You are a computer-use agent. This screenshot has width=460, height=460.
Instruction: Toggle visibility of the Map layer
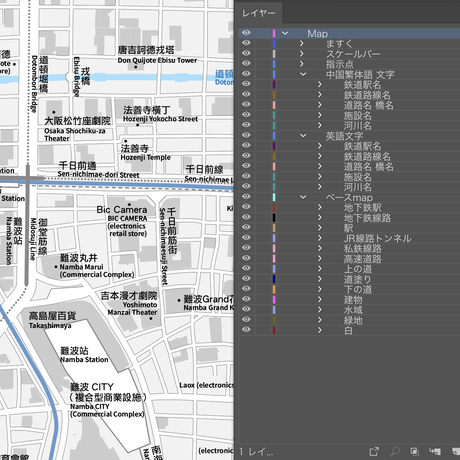click(246, 33)
